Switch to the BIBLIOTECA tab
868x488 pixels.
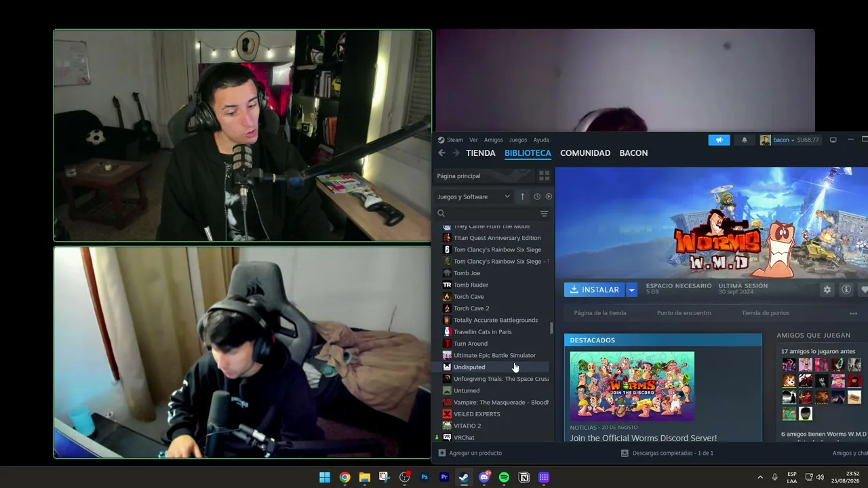coord(528,153)
